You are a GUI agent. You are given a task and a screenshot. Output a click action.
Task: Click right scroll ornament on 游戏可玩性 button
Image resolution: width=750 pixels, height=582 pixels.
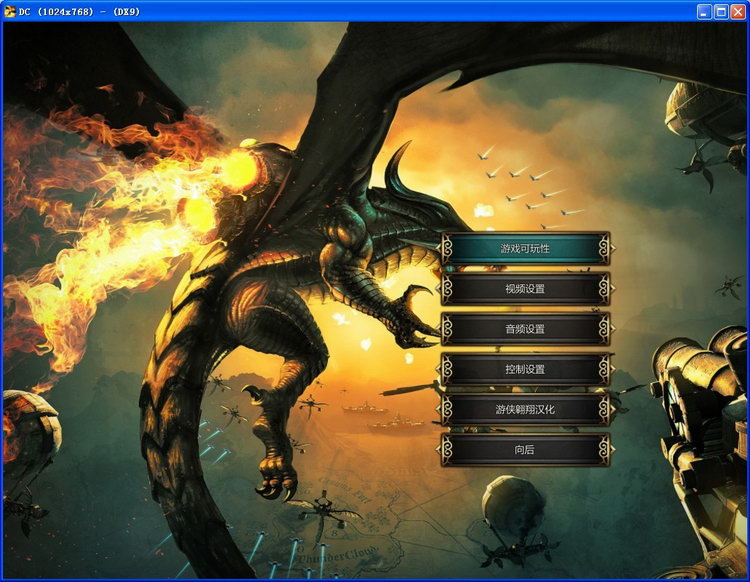click(605, 249)
